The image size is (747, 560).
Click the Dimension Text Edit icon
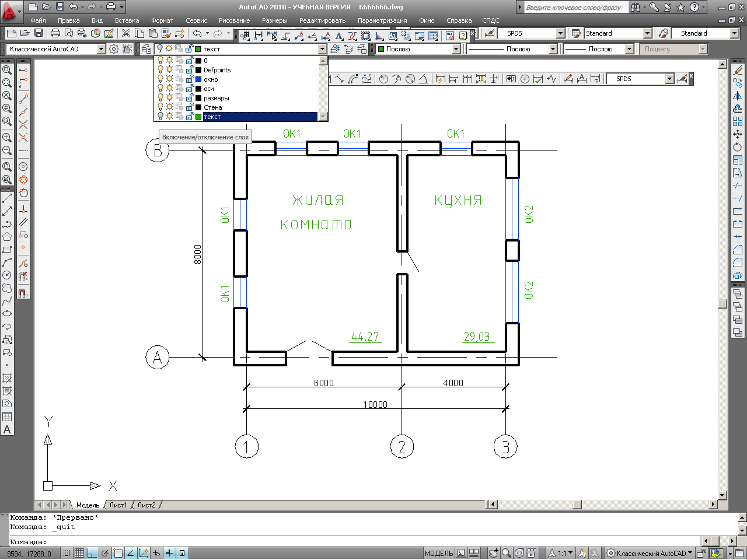click(582, 79)
